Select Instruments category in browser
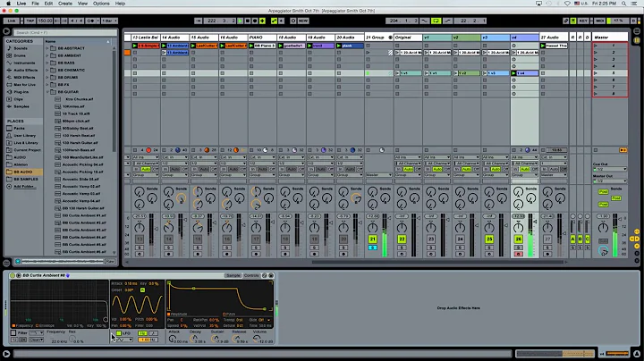Screen dimensions: 644x361 click(24, 63)
